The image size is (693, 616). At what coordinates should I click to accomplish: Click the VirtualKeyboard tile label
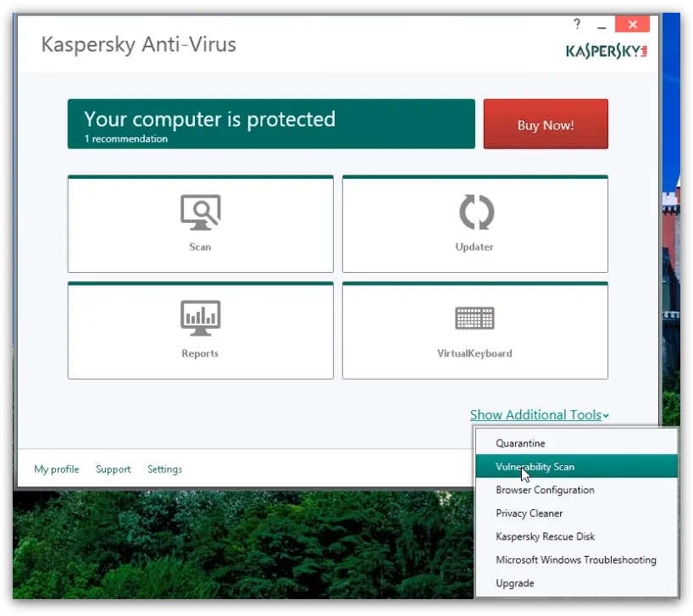coord(474,353)
